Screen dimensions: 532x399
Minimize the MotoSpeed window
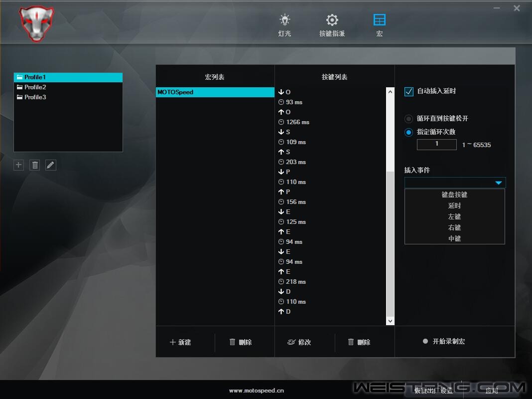coord(497,8)
